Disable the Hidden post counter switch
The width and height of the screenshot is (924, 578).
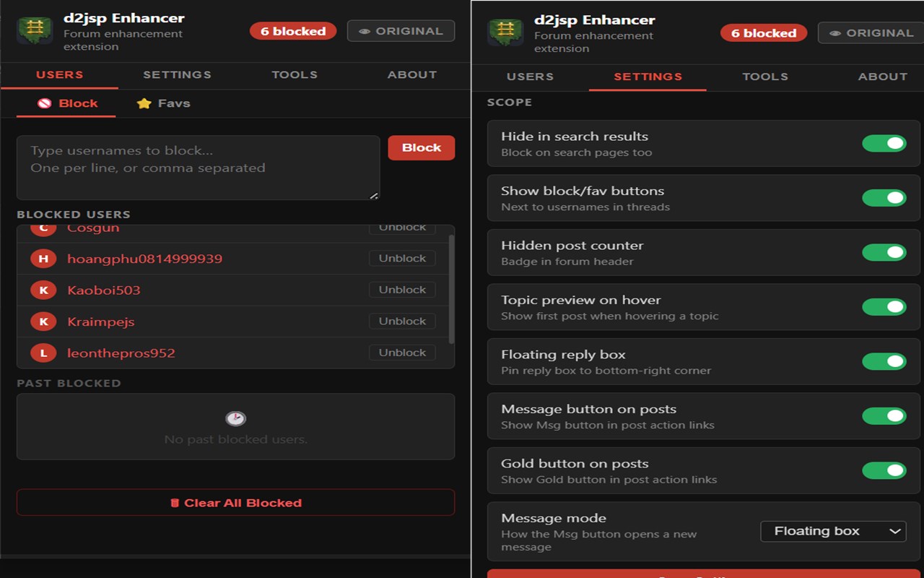tap(884, 252)
